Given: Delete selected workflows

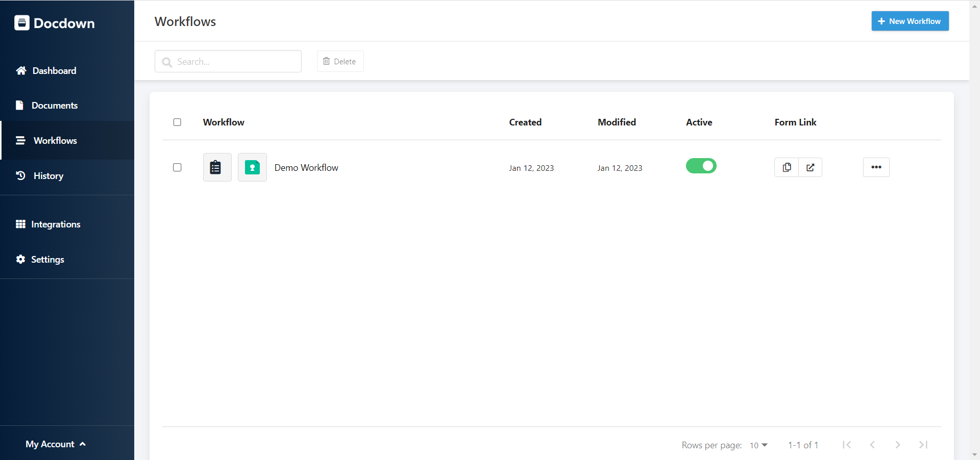Looking at the screenshot, I should click(x=340, y=61).
